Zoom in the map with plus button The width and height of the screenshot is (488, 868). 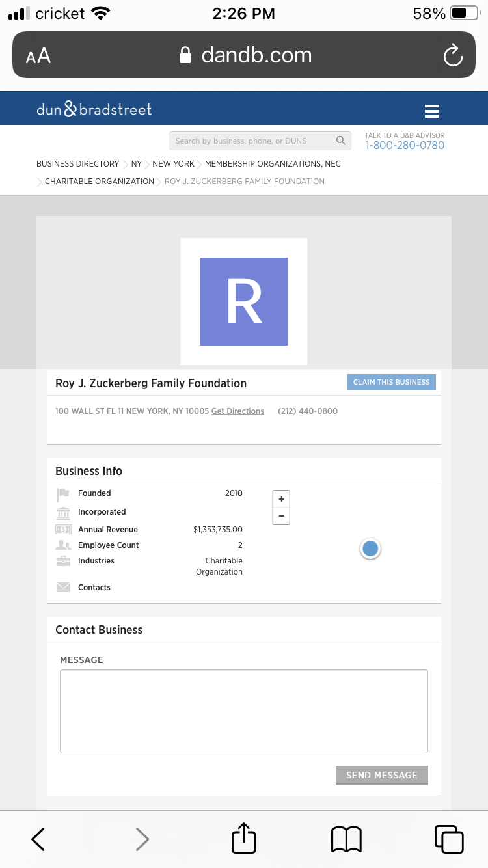[x=281, y=499]
